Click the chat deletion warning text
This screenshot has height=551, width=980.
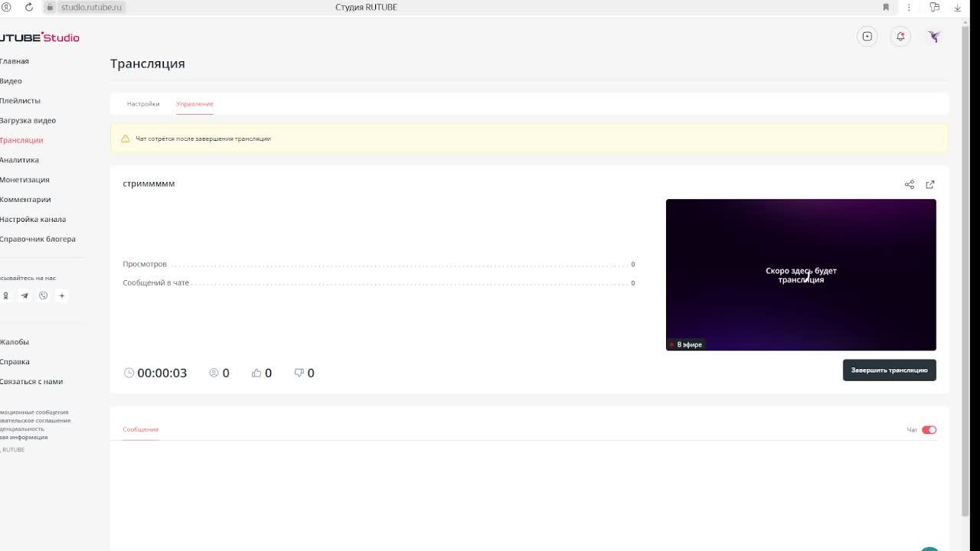pyautogui.click(x=203, y=139)
